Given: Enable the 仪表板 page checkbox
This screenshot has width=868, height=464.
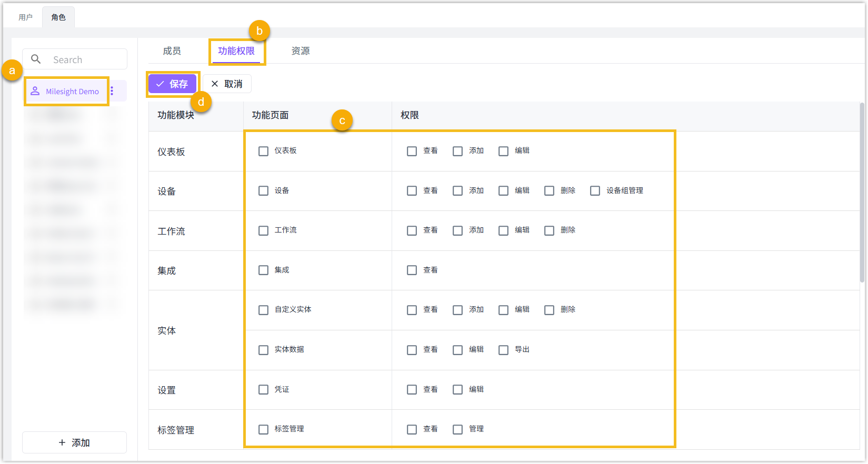Looking at the screenshot, I should pyautogui.click(x=263, y=151).
